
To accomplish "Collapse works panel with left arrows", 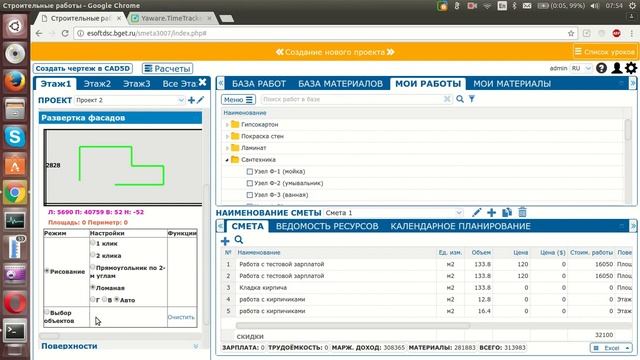I will pyautogui.click(x=221, y=83).
